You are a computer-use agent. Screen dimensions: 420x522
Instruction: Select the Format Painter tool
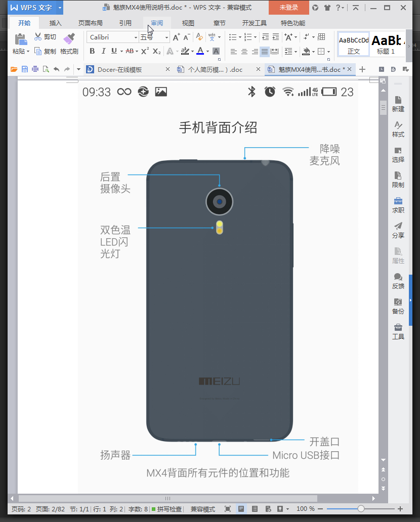point(69,43)
